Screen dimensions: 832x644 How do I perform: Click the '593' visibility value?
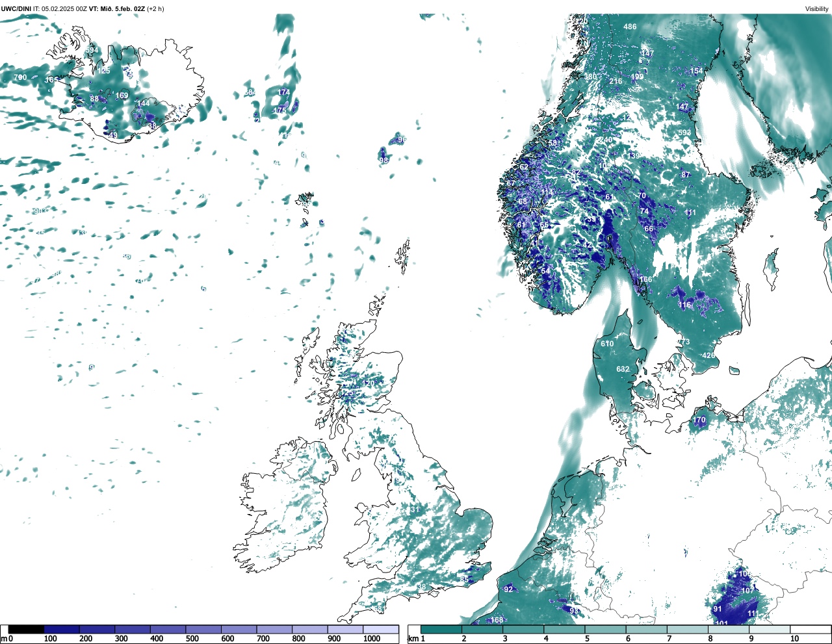click(x=684, y=133)
